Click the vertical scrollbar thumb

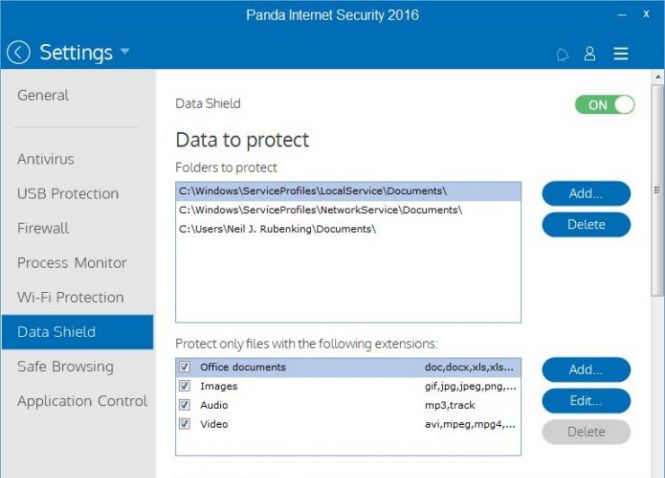[658, 190]
